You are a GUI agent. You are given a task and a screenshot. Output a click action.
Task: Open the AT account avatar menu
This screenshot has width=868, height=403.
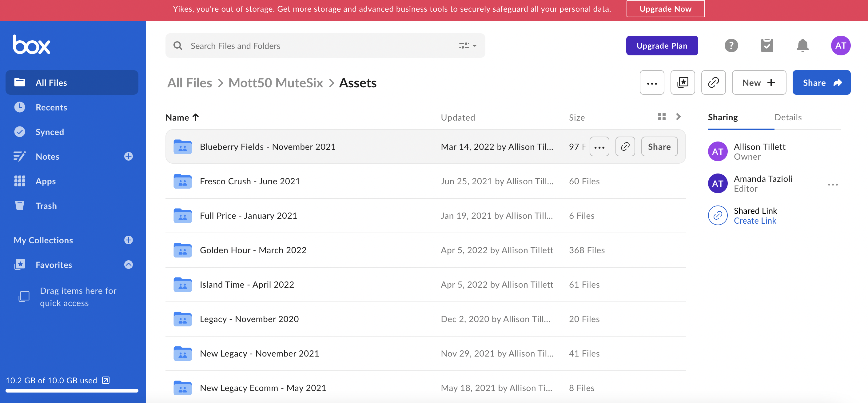tap(840, 46)
